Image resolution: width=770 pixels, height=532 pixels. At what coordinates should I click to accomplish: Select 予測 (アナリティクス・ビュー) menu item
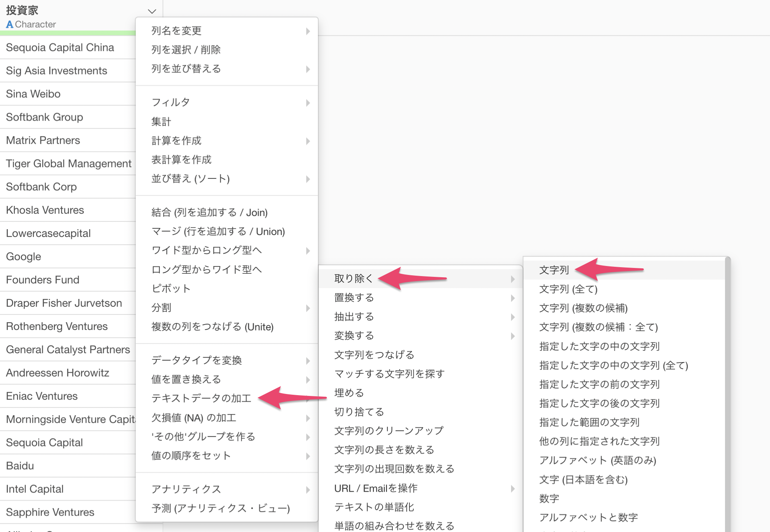pos(220,508)
